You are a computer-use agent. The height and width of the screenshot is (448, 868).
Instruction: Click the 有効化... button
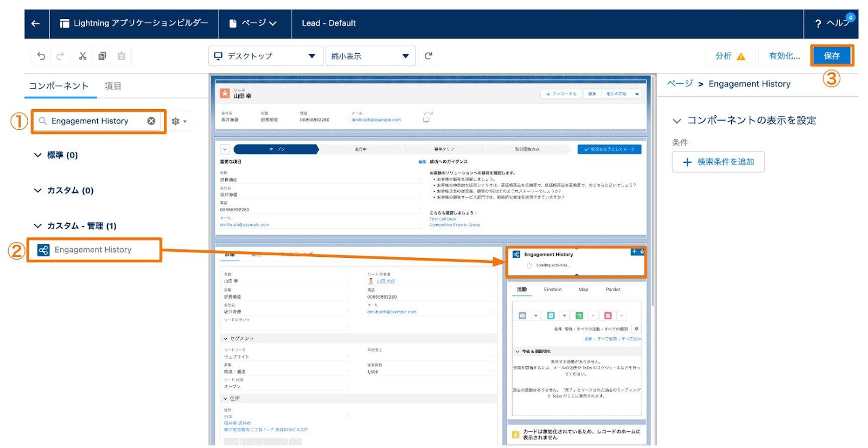784,56
